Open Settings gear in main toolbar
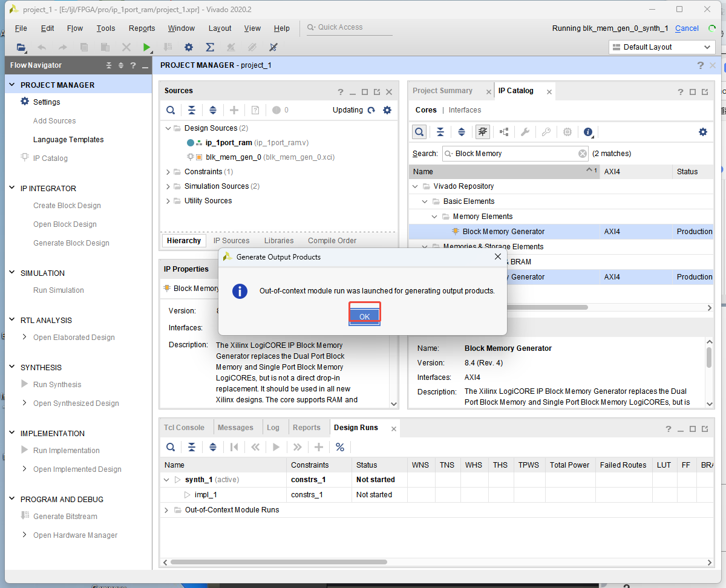The width and height of the screenshot is (726, 588). pos(189,47)
